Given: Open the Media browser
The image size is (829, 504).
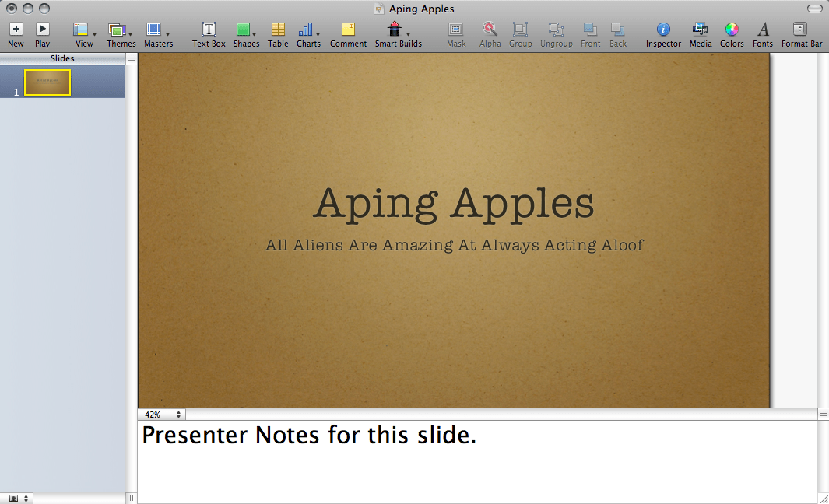Looking at the screenshot, I should click(x=700, y=30).
